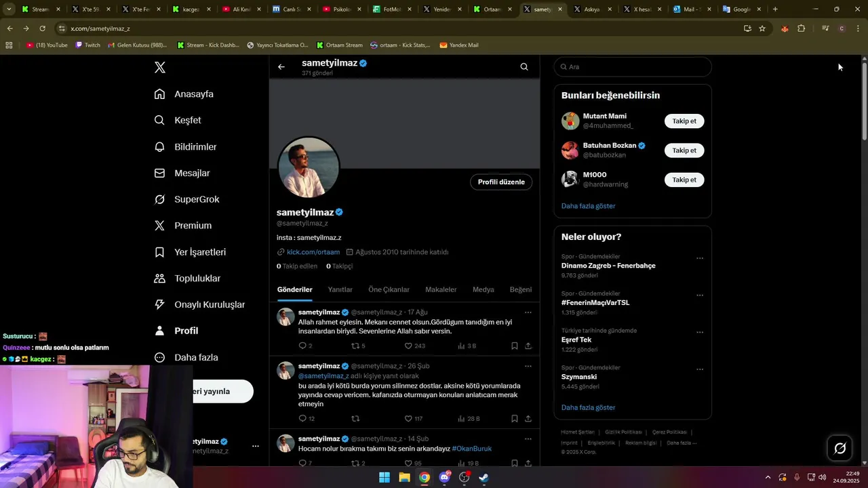Screen dimensions: 868x488
Task: Open Steam from the taskbar
Action: (x=484, y=477)
